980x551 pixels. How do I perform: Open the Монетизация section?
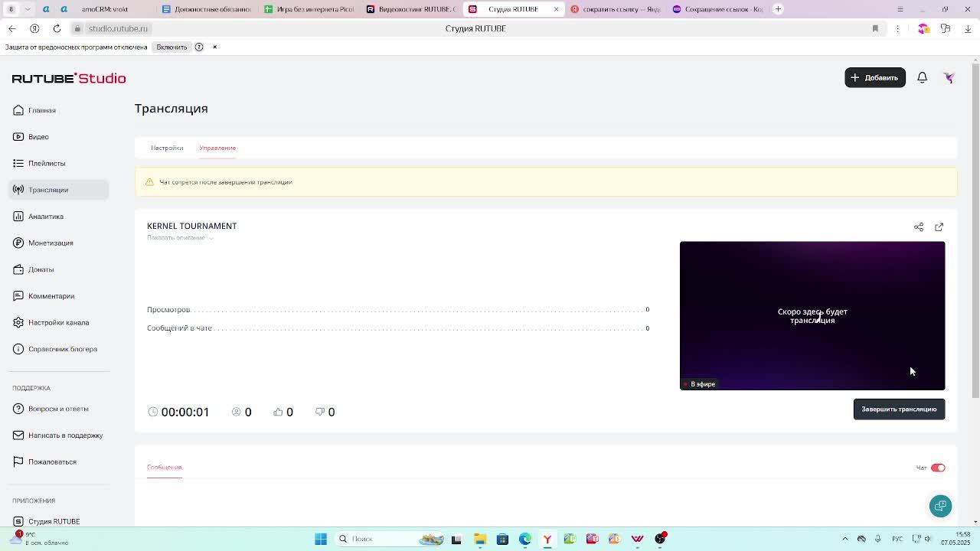[x=51, y=243]
